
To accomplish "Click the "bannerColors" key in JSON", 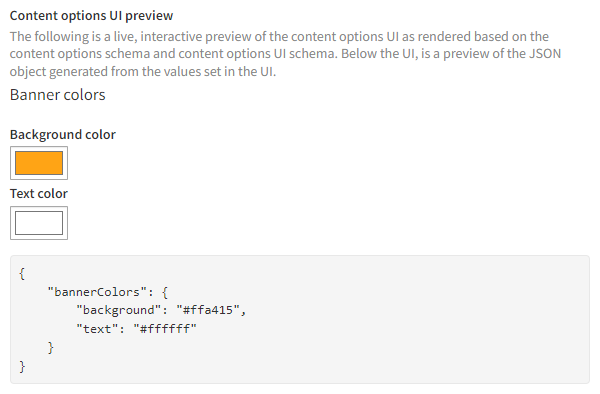I will (x=97, y=292).
